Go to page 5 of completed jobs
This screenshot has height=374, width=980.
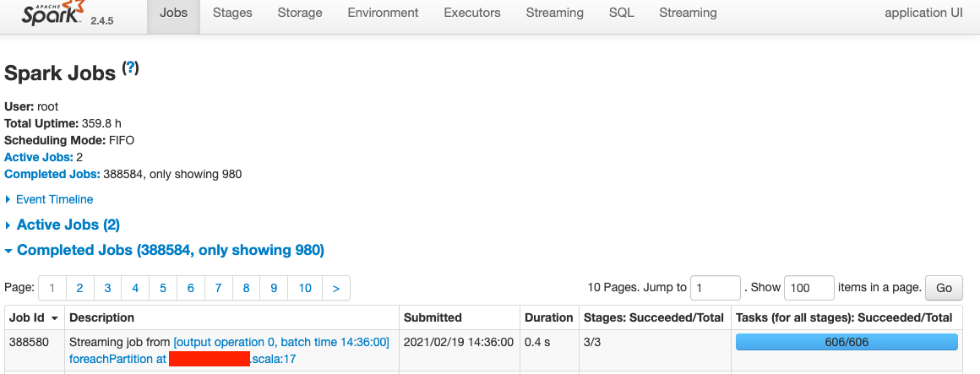162,288
